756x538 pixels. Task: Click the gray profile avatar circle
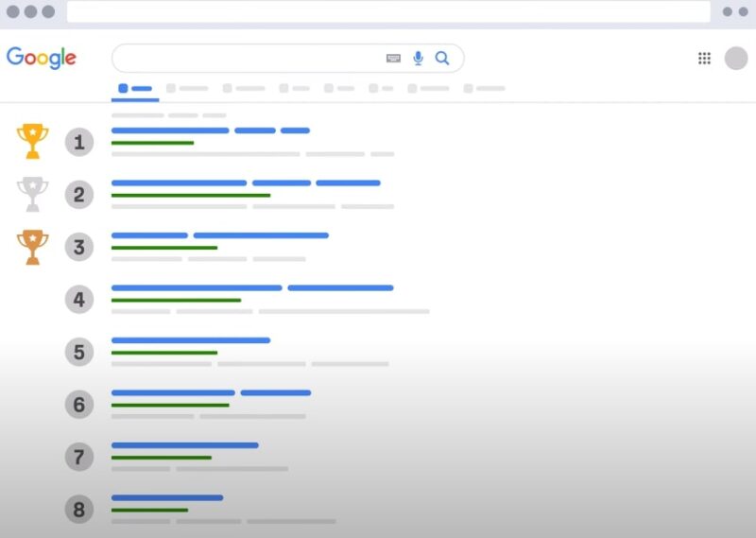736,59
